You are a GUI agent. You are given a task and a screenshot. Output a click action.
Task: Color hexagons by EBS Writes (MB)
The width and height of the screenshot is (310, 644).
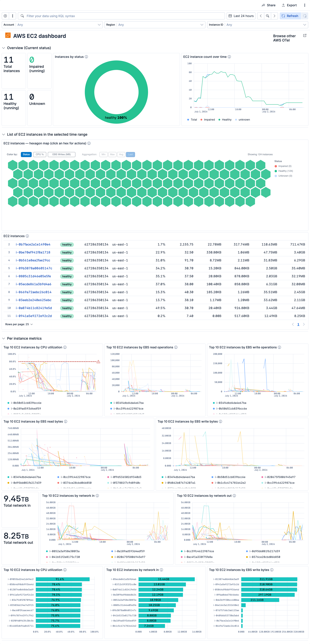61,155
